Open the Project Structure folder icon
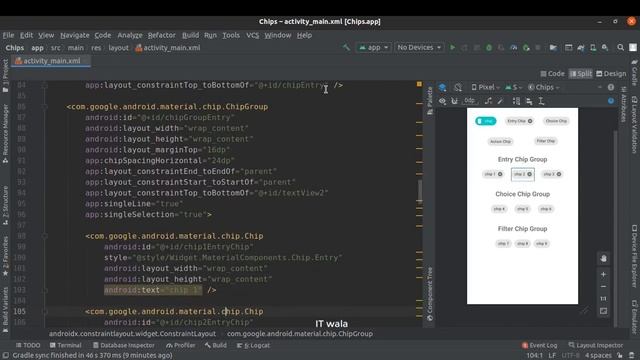The height and width of the screenshot is (360, 640). pos(553,48)
